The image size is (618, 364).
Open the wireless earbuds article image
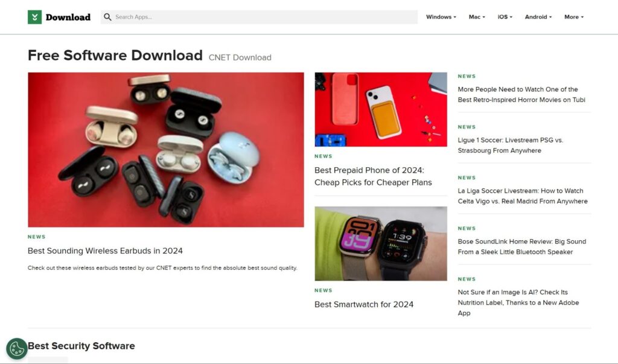click(165, 150)
